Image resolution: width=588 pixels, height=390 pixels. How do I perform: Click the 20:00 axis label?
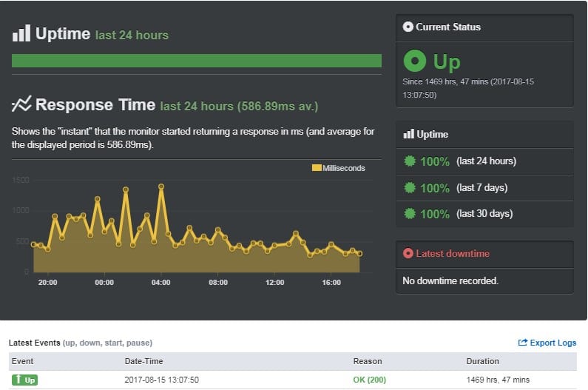pos(47,282)
